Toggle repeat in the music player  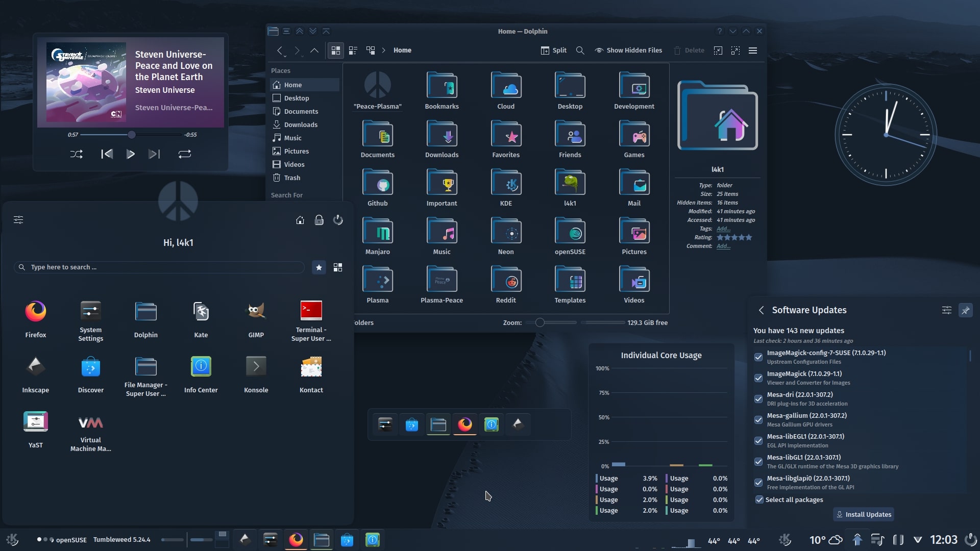pos(185,154)
